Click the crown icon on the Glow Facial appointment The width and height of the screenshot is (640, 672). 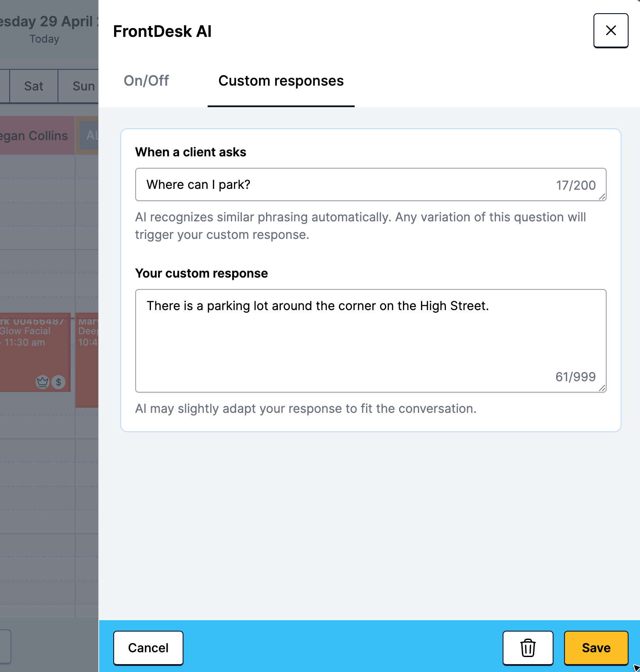pyautogui.click(x=43, y=382)
